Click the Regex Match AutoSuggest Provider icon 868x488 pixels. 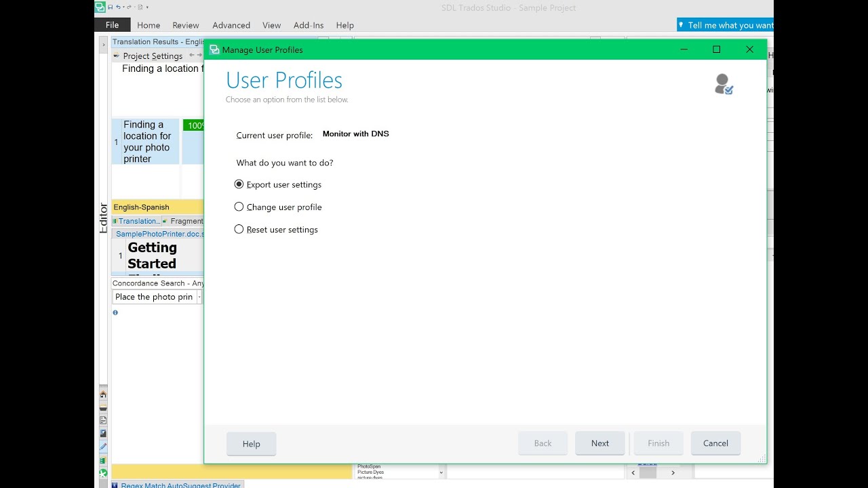point(115,485)
